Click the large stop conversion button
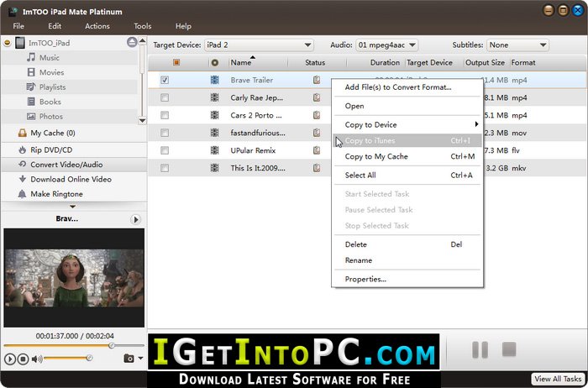The image size is (588, 388). click(509, 349)
